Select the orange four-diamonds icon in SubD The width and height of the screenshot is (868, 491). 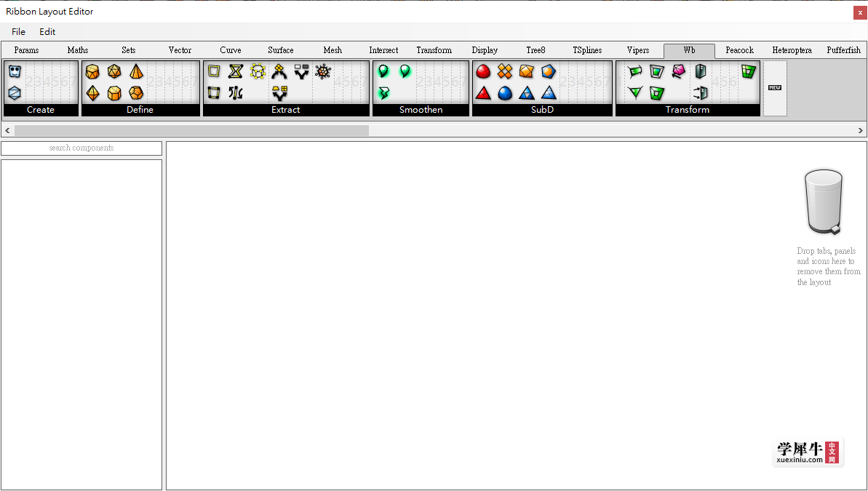tap(505, 71)
